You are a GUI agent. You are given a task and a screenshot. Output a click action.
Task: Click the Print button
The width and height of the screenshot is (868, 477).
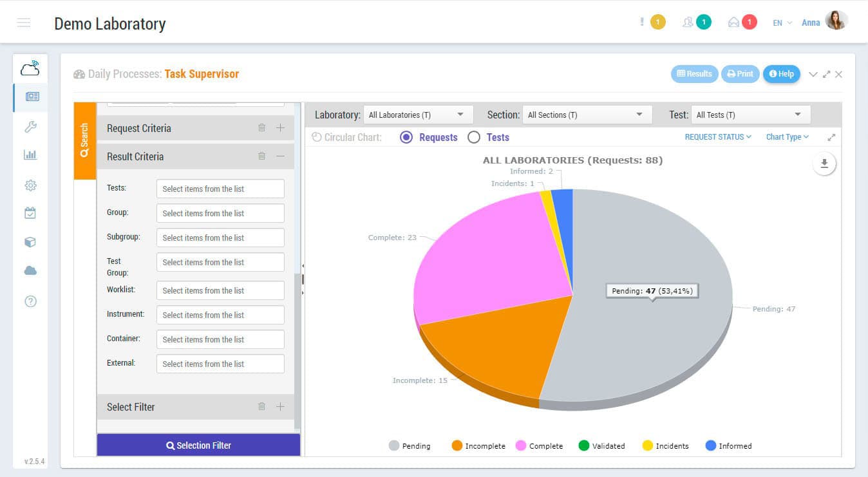click(740, 74)
